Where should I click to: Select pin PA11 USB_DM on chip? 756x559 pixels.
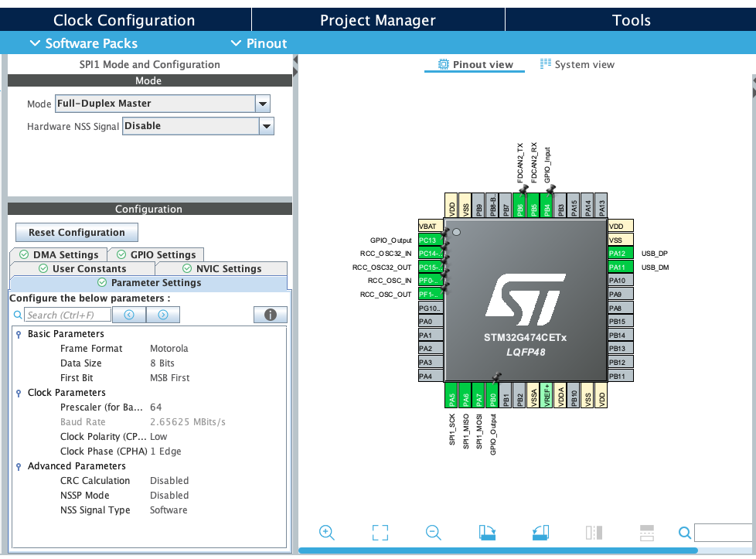click(621, 268)
